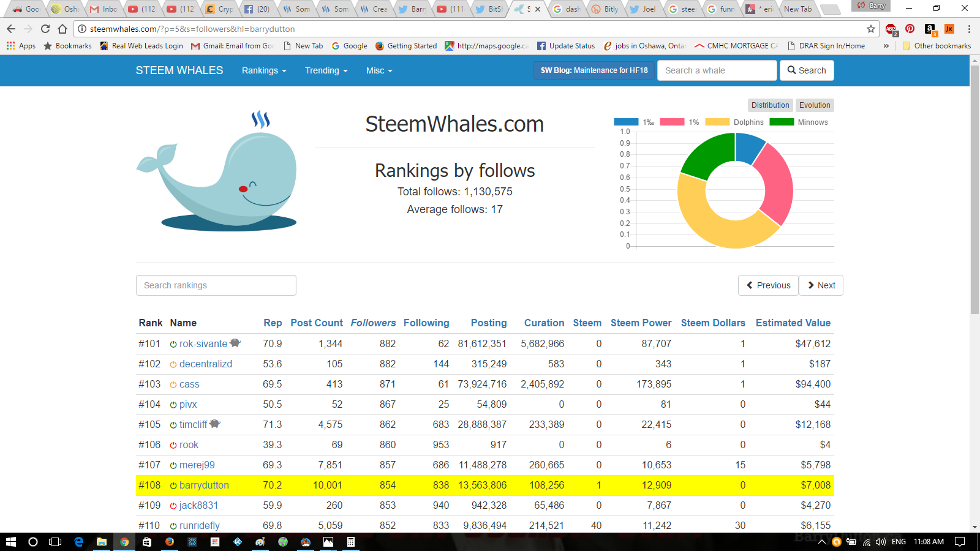Go to Previous rankings page
The width and height of the screenshot is (980, 551).
768,285
